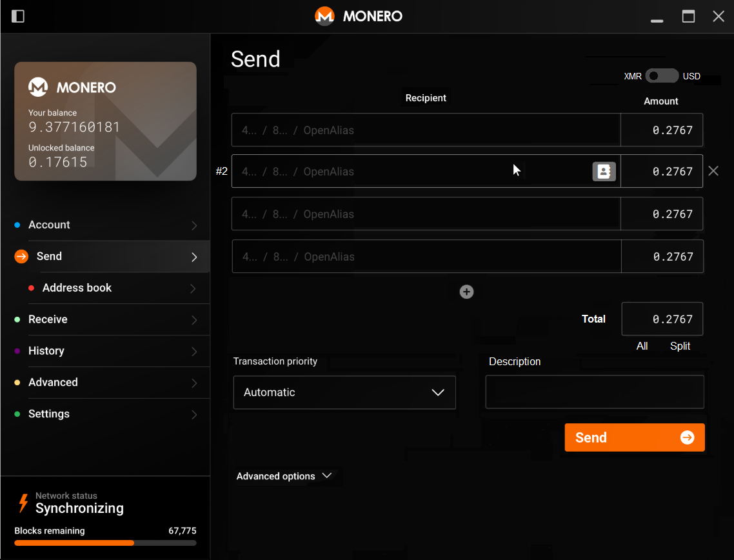The width and height of the screenshot is (734, 560).
Task: Open address book icon in recipient #2
Action: coord(604,172)
